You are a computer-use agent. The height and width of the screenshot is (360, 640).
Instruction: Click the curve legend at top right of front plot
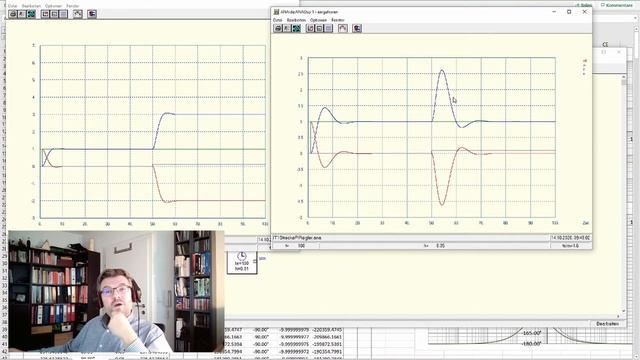point(584,67)
